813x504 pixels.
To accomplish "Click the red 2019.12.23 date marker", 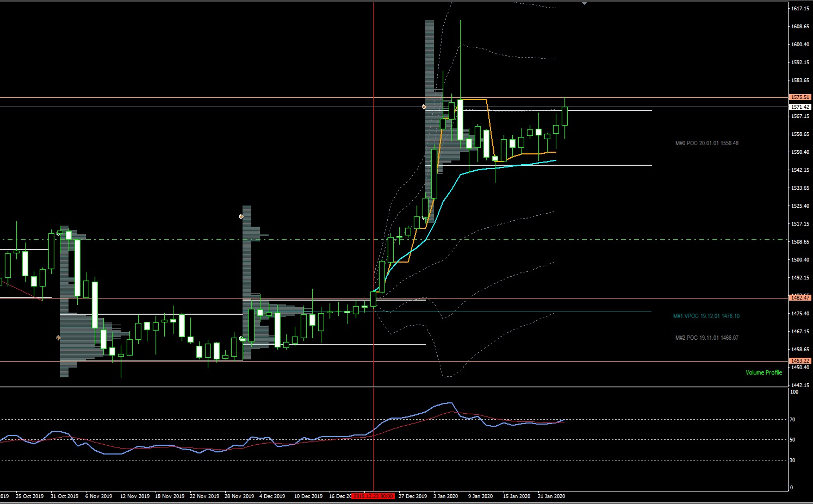I will click(373, 496).
